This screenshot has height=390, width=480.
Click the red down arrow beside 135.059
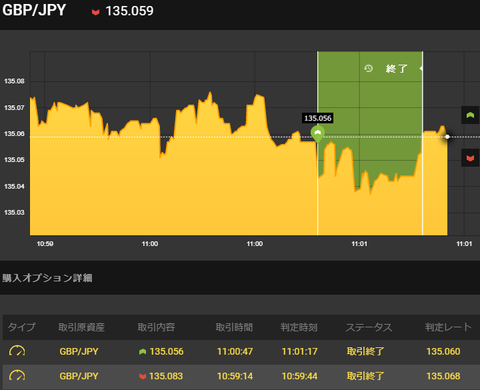pyautogui.click(x=96, y=12)
